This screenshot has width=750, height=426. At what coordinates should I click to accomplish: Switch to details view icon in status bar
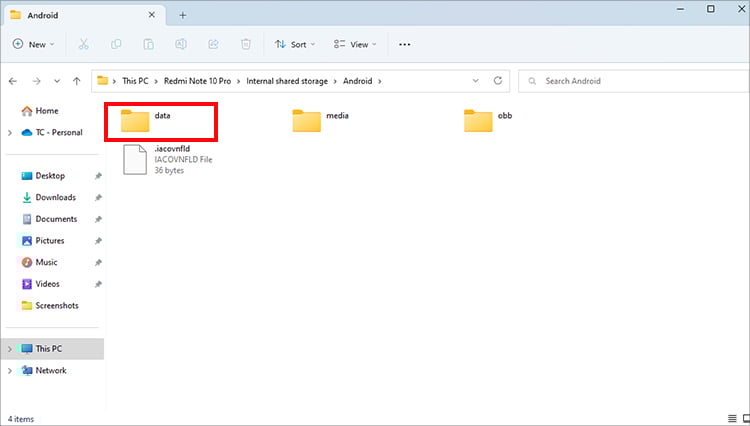[732, 419]
